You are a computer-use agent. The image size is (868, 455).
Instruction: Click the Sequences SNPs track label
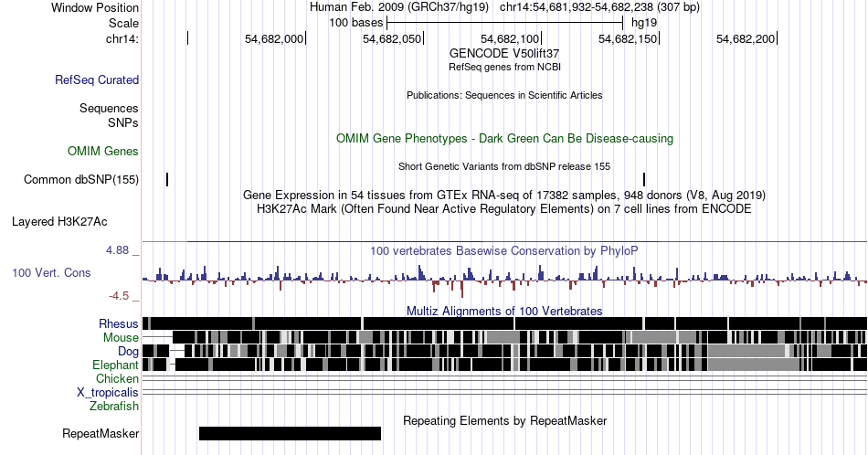coord(109,115)
